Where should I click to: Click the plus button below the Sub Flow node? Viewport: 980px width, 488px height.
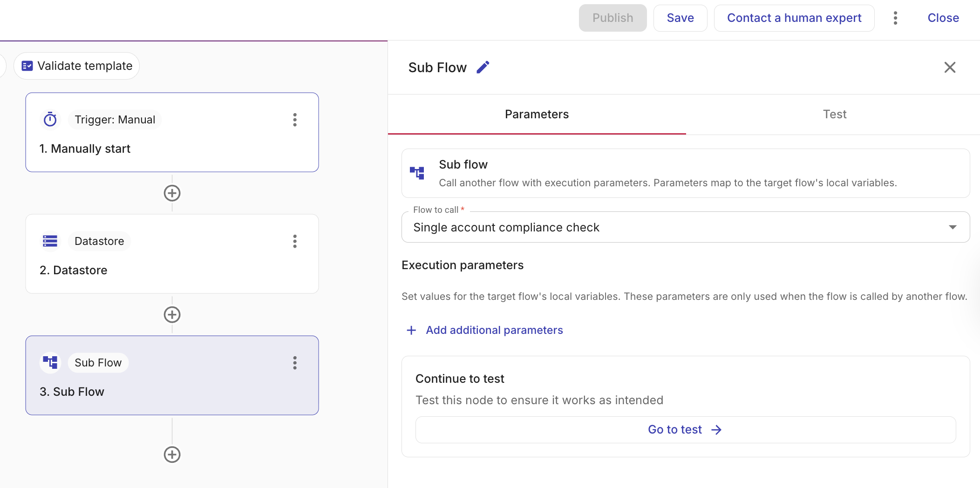coord(172,454)
